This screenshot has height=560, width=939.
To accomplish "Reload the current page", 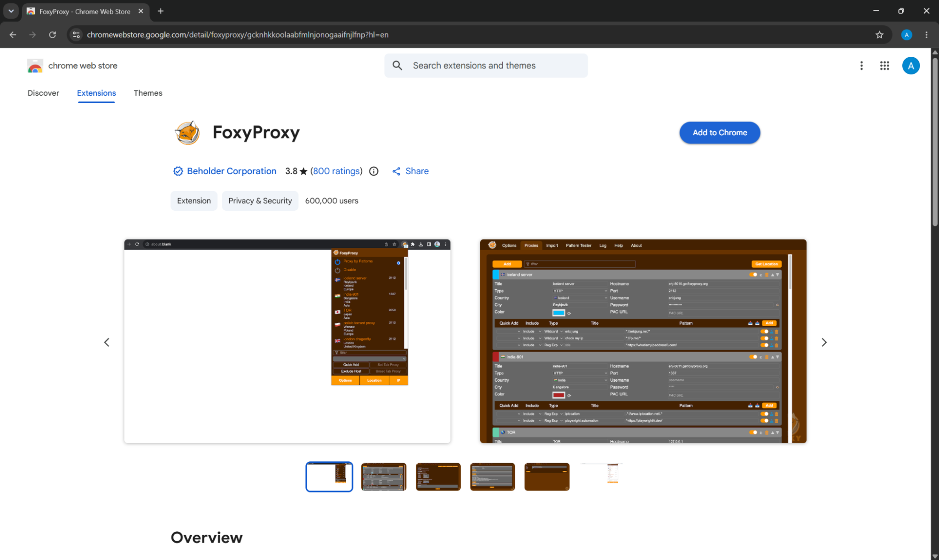I will tap(52, 34).
